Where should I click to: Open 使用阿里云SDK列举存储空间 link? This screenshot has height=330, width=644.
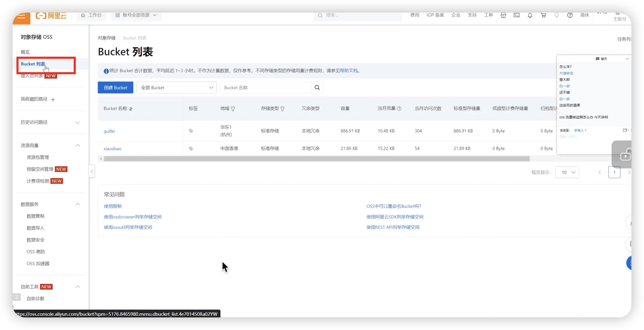pos(395,217)
